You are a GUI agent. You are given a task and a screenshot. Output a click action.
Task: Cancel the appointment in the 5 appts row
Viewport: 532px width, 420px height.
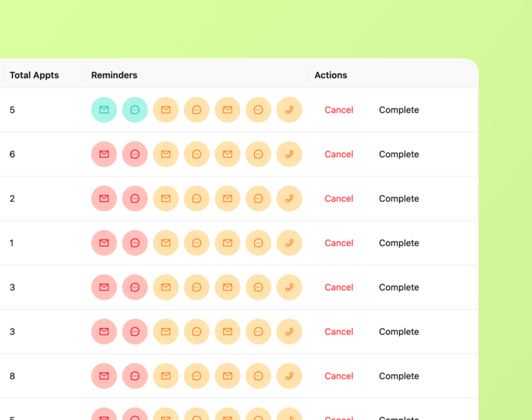[339, 110]
